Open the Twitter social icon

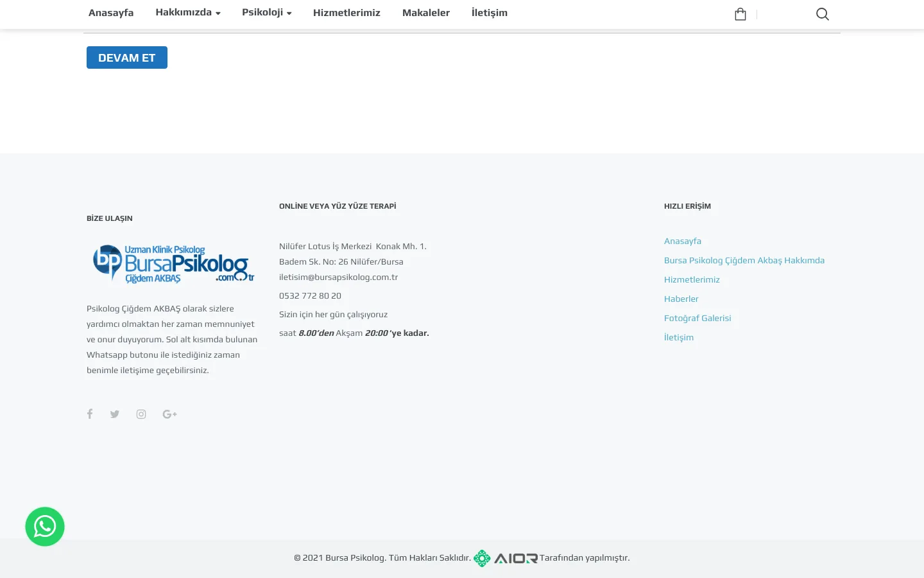coord(115,414)
